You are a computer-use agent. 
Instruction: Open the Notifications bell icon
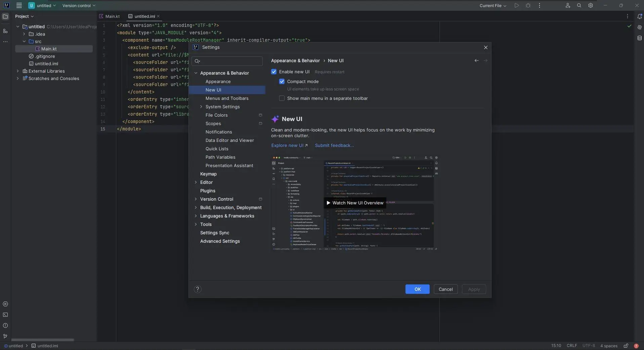(640, 16)
